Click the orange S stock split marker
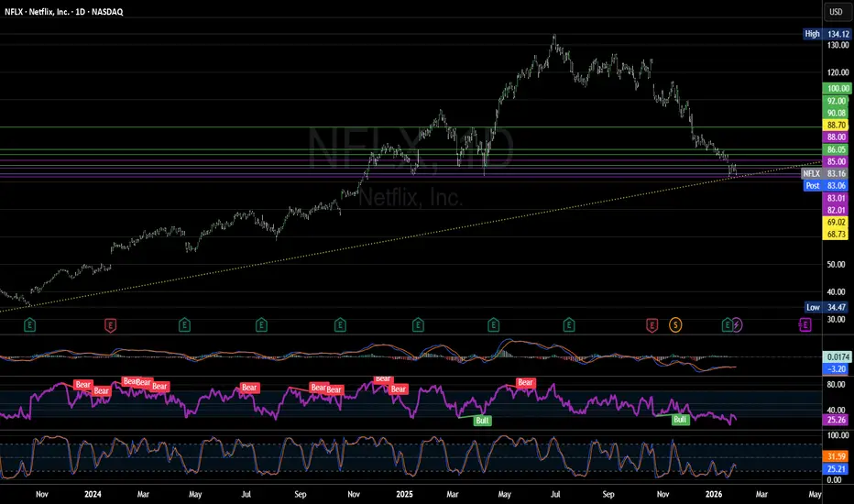854x504 pixels. click(675, 325)
